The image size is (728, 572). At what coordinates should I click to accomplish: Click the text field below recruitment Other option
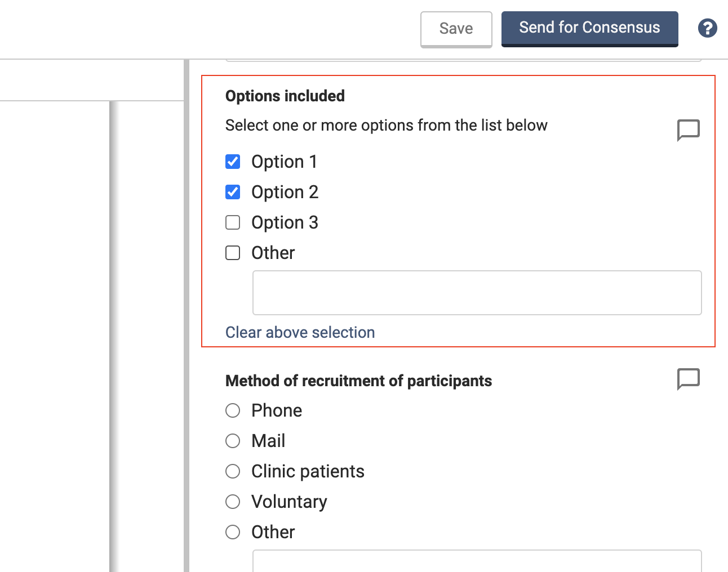(x=477, y=561)
